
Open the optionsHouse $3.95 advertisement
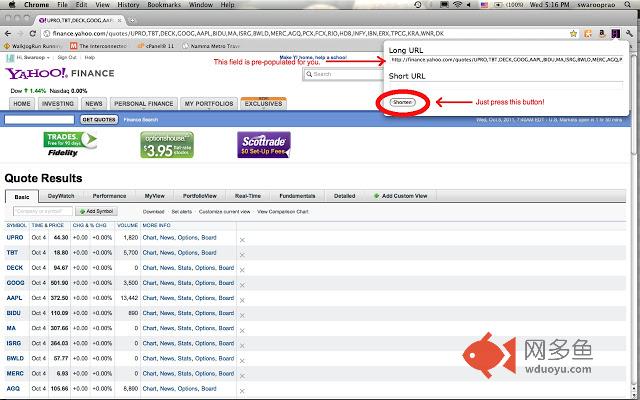(167, 145)
